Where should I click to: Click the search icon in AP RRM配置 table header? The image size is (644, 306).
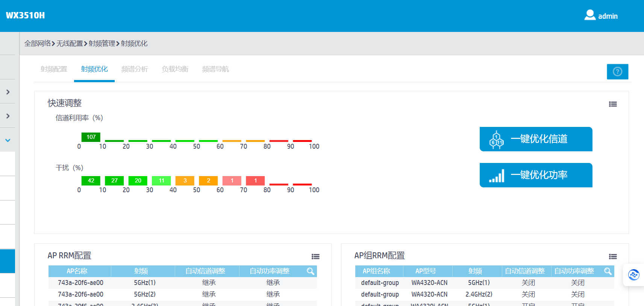pyautogui.click(x=310, y=271)
